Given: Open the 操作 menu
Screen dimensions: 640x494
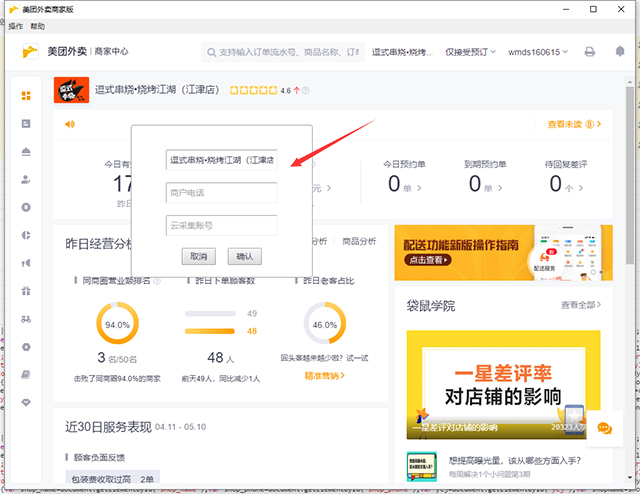Looking at the screenshot, I should click(x=16, y=26).
